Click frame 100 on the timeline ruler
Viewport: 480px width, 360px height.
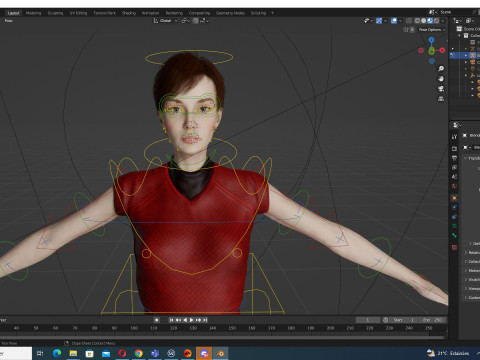[134, 328]
